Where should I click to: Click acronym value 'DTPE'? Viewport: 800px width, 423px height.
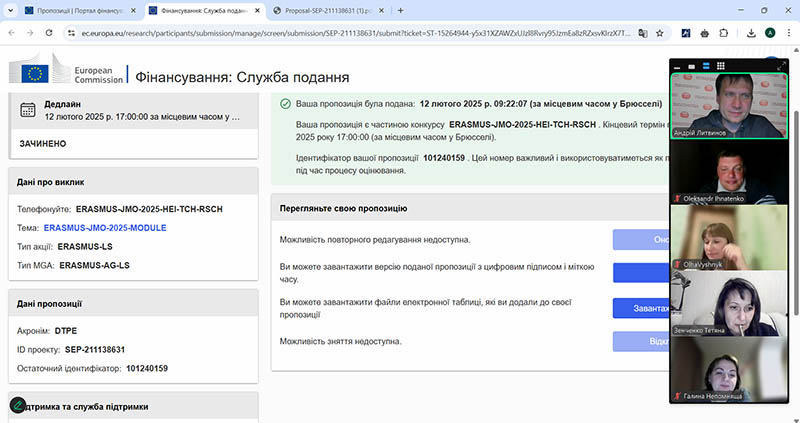pyautogui.click(x=66, y=331)
